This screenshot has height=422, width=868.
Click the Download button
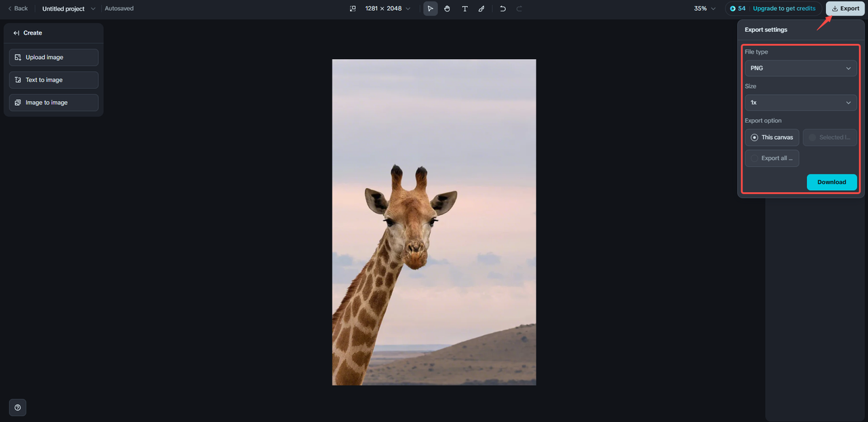831,182
